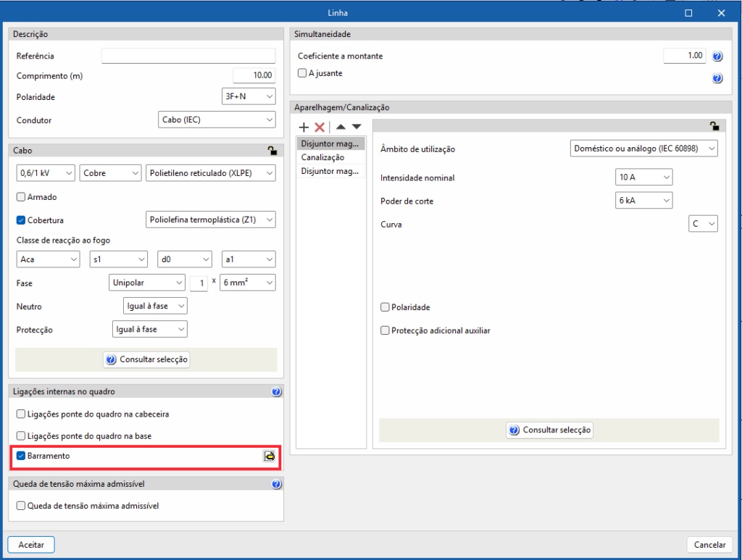This screenshot has height=560, width=742.
Task: Open Poder de corte 6 kA dropdown
Action: (644, 201)
